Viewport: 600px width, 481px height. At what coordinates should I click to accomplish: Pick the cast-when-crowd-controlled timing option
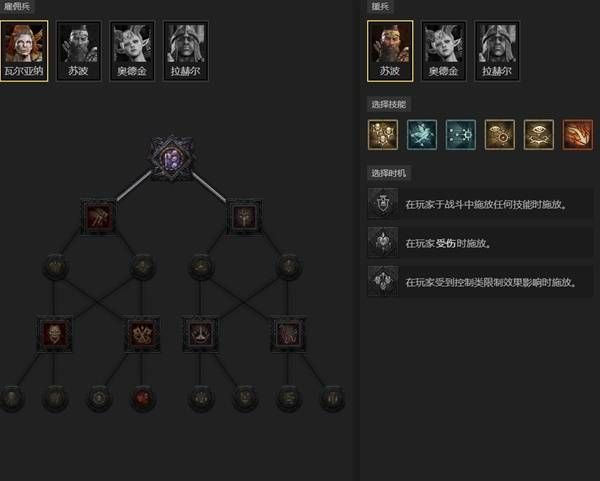coord(480,282)
